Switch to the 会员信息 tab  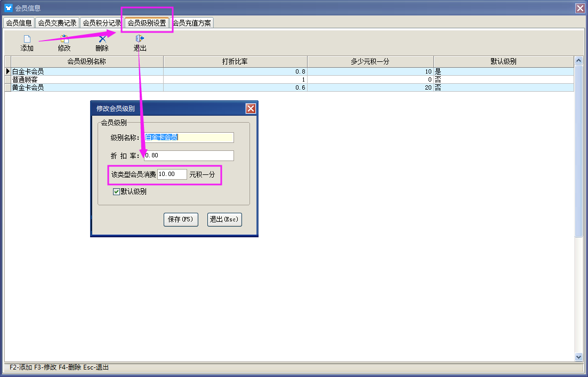pos(19,23)
